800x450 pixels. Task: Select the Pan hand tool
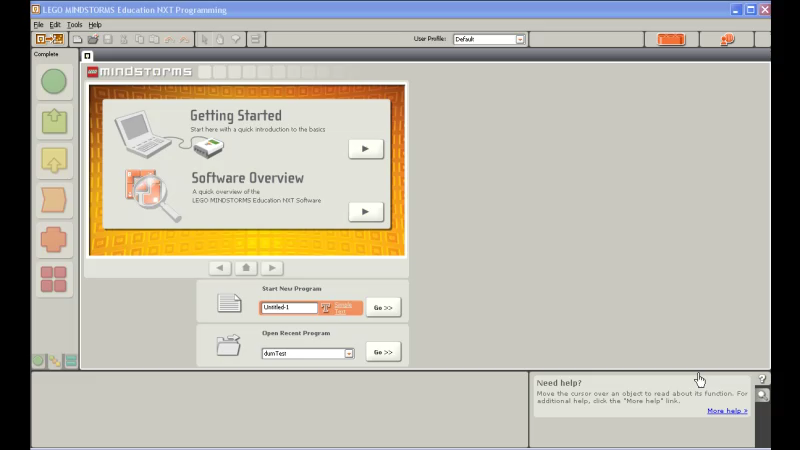point(220,39)
